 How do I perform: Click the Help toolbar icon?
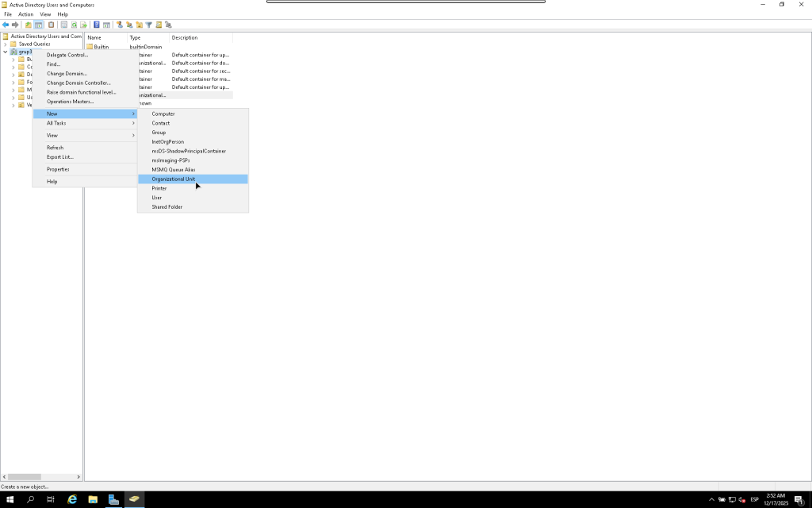point(96,25)
